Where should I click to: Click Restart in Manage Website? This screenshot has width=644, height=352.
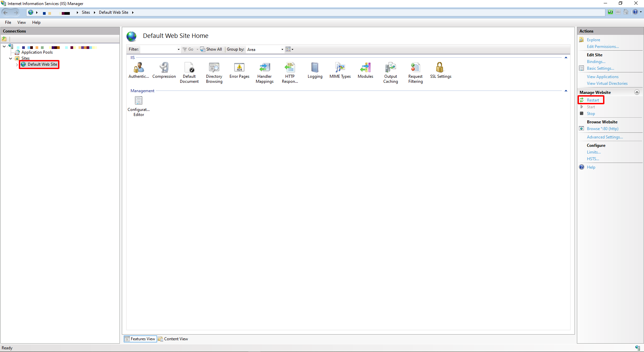pos(593,100)
